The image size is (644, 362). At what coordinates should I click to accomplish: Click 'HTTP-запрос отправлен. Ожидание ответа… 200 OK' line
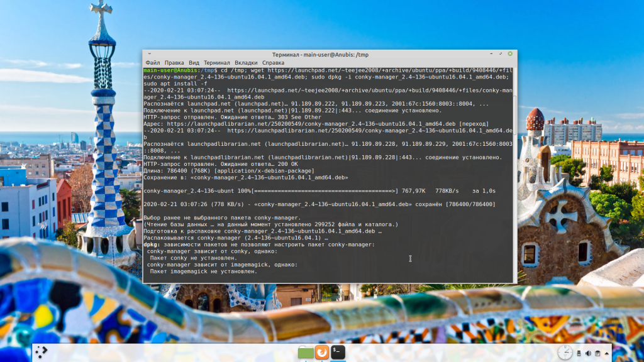coord(221,164)
